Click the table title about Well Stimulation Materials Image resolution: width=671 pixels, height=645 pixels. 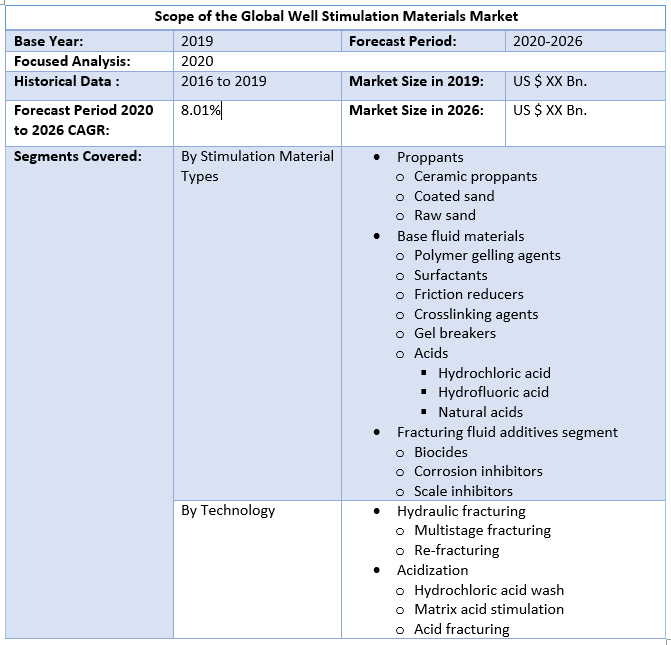pyautogui.click(x=336, y=16)
